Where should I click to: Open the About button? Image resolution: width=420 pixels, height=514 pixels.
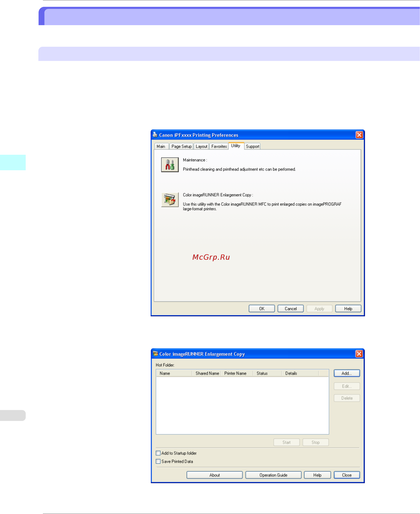point(214,475)
